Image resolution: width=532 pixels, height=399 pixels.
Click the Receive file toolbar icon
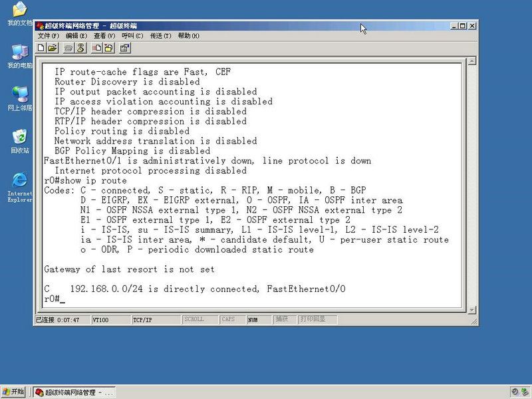(108, 48)
